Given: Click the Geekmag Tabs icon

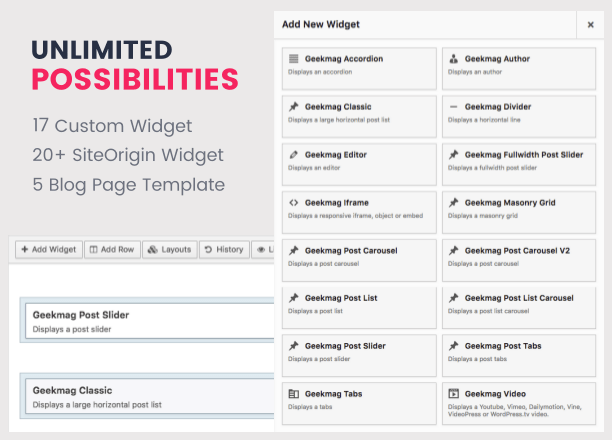Looking at the screenshot, I should coord(294,394).
